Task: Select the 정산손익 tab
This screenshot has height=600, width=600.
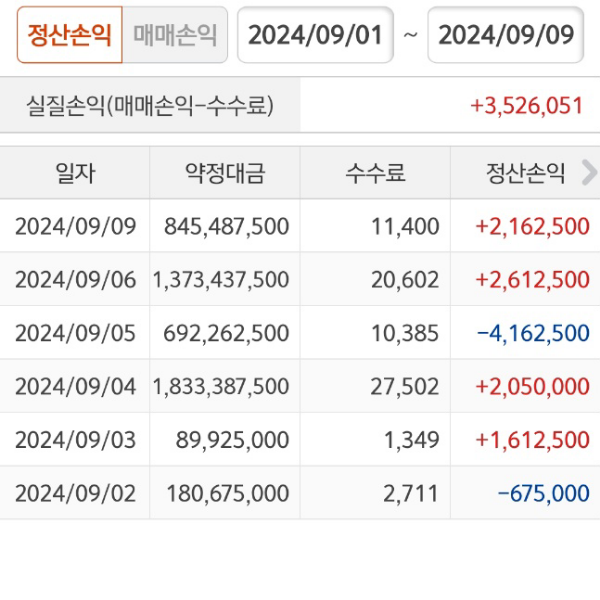Action: [69, 35]
